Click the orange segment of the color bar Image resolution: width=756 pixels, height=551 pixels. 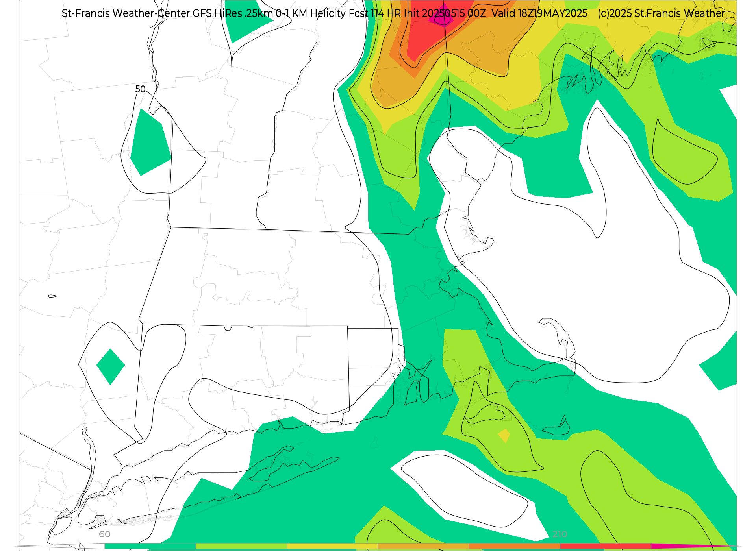(x=514, y=546)
